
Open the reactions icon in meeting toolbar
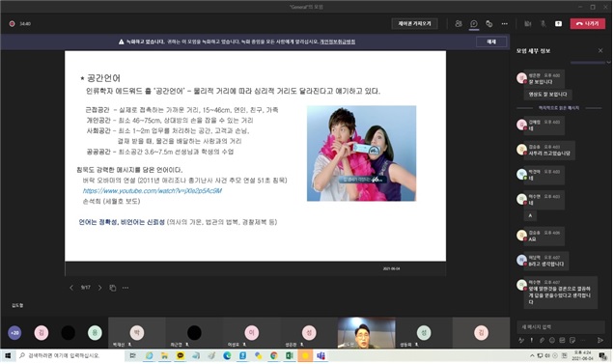point(489,24)
